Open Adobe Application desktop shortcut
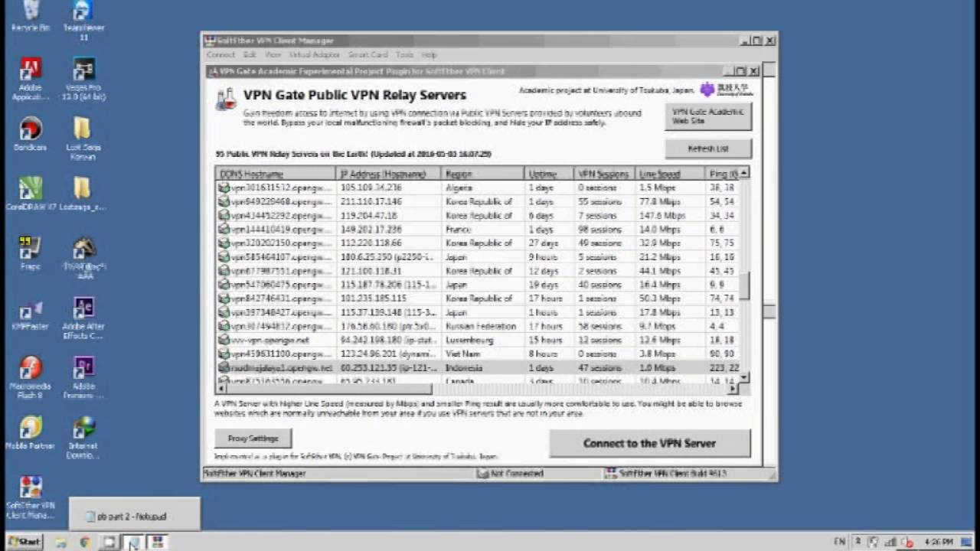 [31, 80]
